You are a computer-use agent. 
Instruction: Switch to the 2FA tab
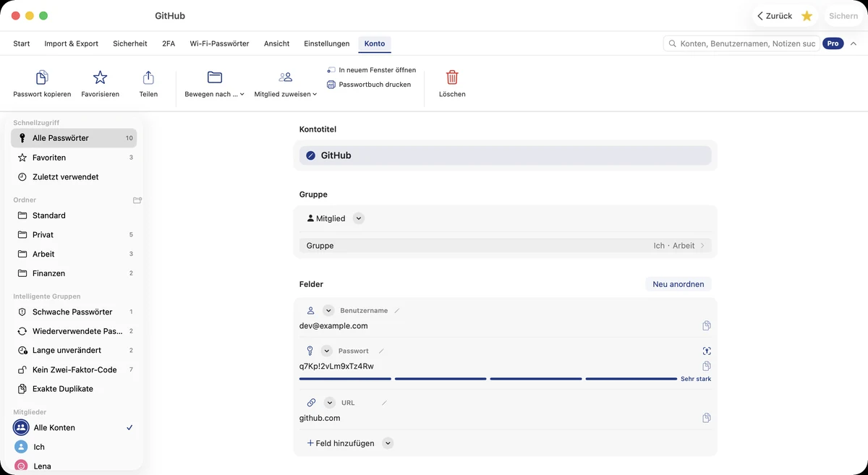click(x=169, y=43)
